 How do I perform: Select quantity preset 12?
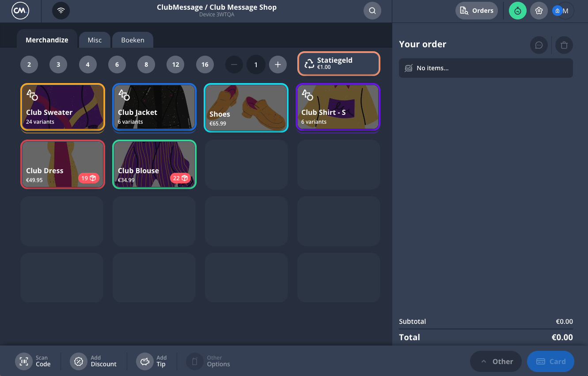175,65
